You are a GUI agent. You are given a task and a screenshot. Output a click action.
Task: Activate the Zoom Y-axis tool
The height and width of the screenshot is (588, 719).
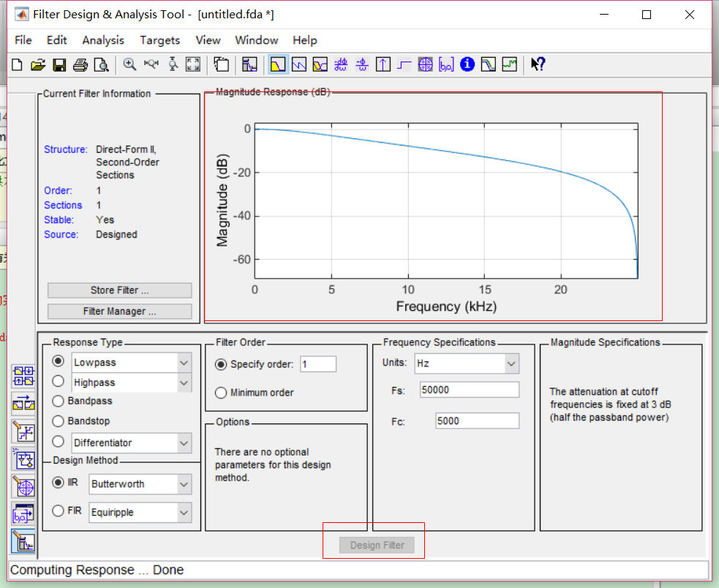click(173, 64)
